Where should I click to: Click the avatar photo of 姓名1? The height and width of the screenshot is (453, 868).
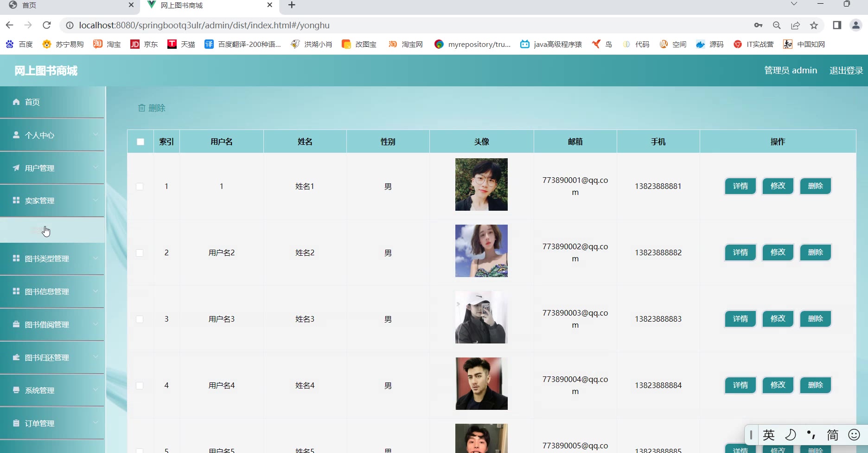tap(481, 184)
